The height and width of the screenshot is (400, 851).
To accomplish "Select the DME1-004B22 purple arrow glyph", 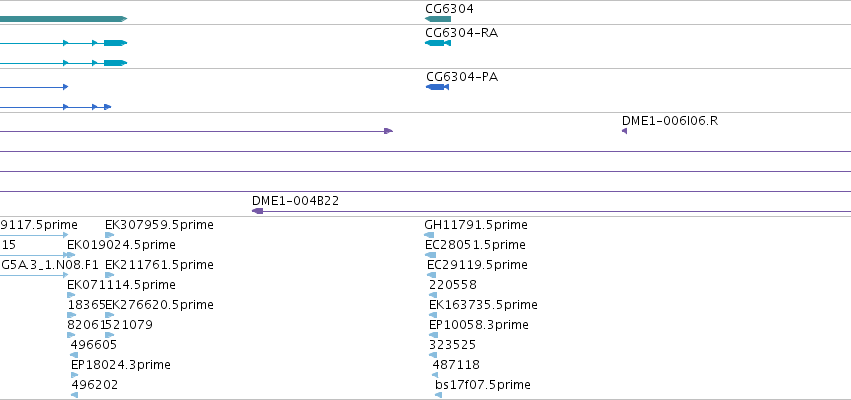I will coord(258,211).
